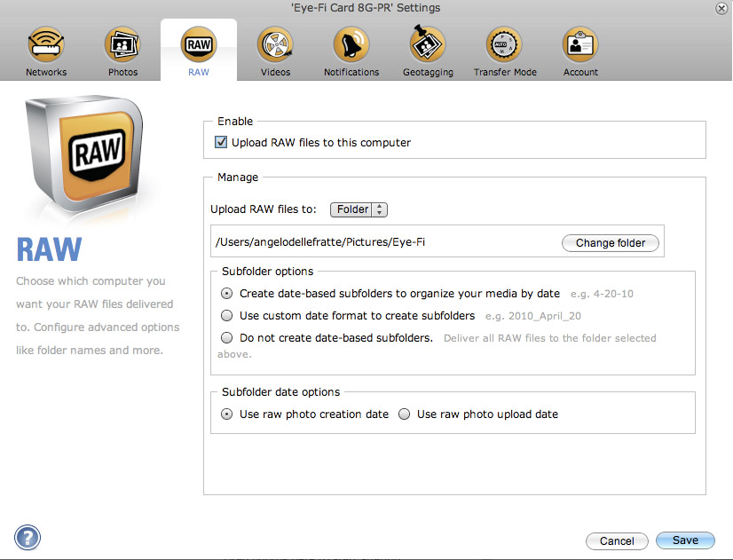
Task: Click the 'e.g. 4-20-10' example text
Action: click(602, 294)
